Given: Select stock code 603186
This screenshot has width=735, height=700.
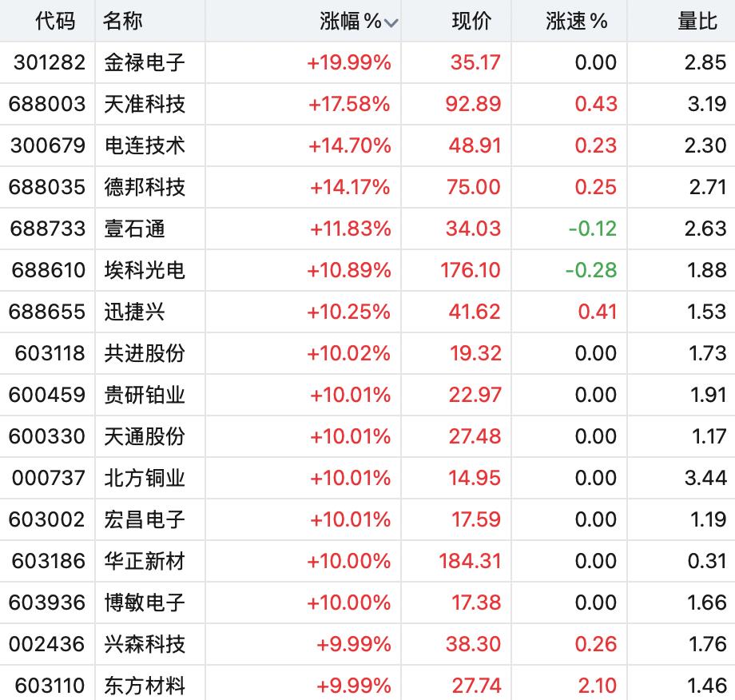Looking at the screenshot, I should [48, 561].
